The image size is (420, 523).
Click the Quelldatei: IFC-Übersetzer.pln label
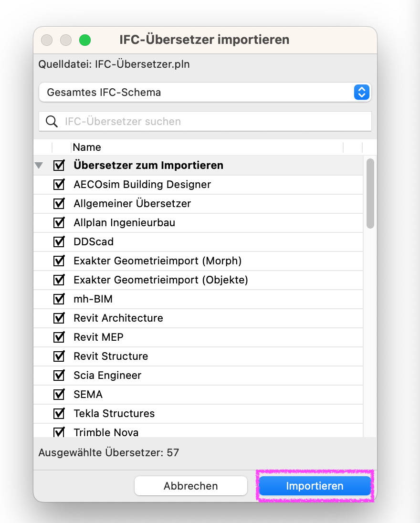114,64
